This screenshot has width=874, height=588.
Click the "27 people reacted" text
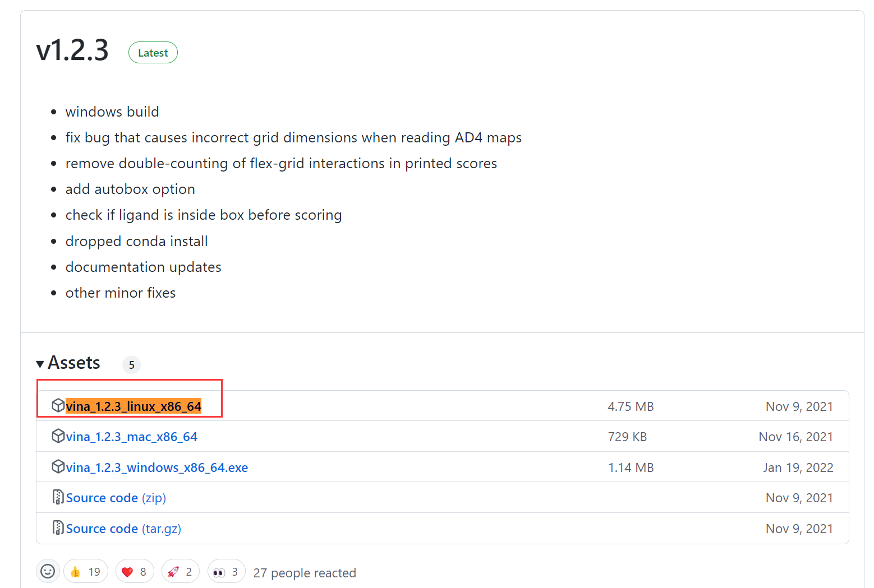coord(305,573)
